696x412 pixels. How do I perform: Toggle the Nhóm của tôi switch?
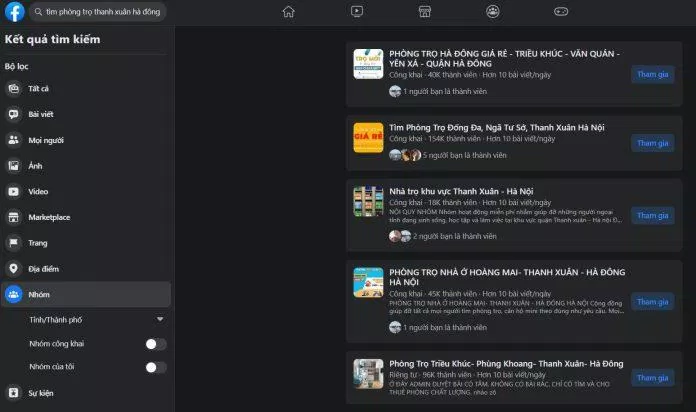click(x=156, y=367)
